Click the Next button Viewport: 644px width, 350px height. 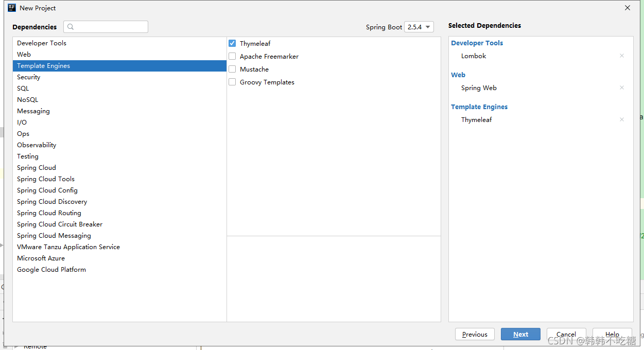pyautogui.click(x=520, y=334)
